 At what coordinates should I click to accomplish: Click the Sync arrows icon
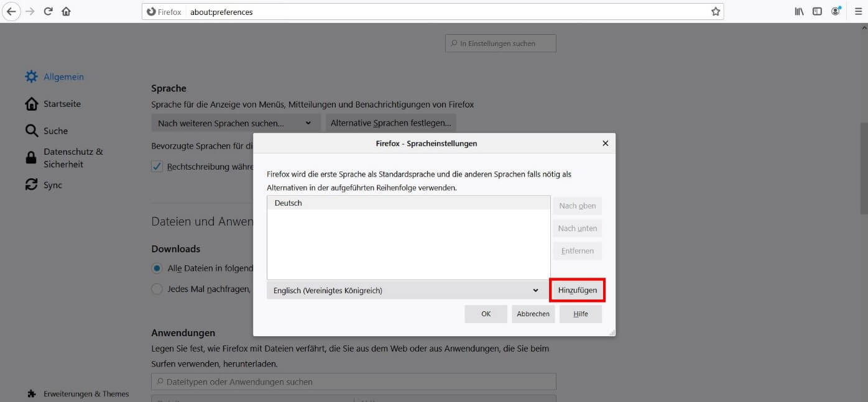pyautogui.click(x=31, y=185)
